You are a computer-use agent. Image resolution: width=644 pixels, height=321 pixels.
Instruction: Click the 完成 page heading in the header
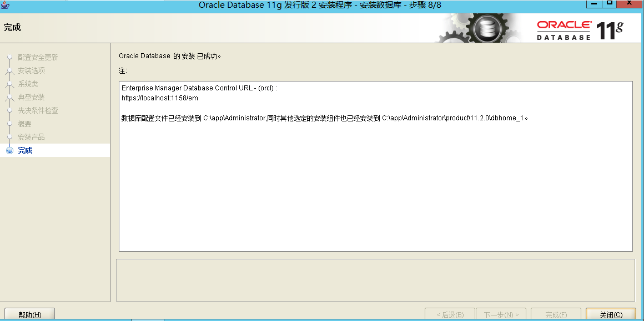pos(12,28)
